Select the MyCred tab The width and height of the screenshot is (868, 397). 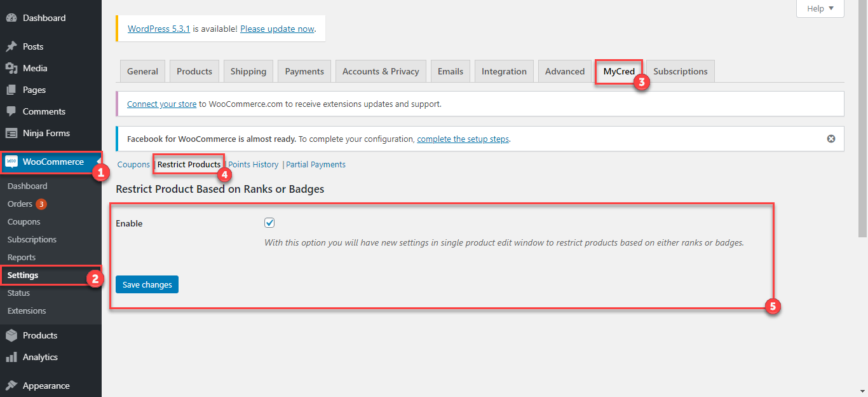pyautogui.click(x=619, y=71)
